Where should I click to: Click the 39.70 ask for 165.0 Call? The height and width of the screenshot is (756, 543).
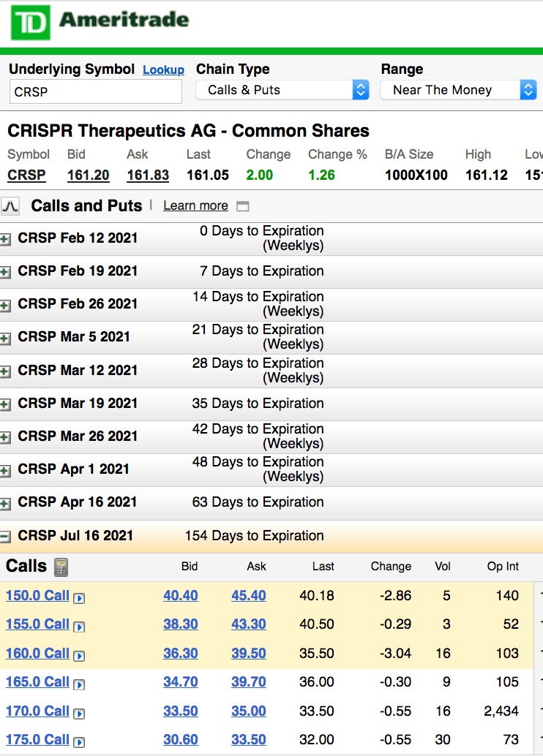[249, 681]
